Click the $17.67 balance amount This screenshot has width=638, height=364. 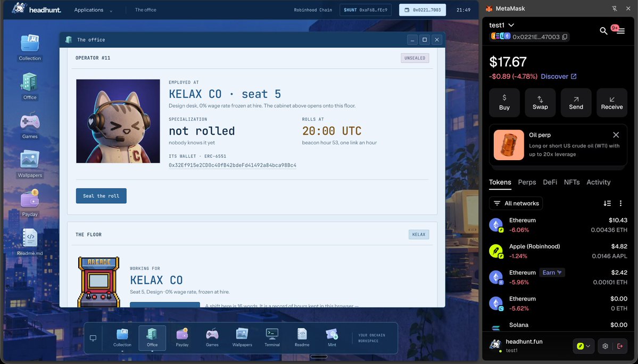tap(508, 61)
